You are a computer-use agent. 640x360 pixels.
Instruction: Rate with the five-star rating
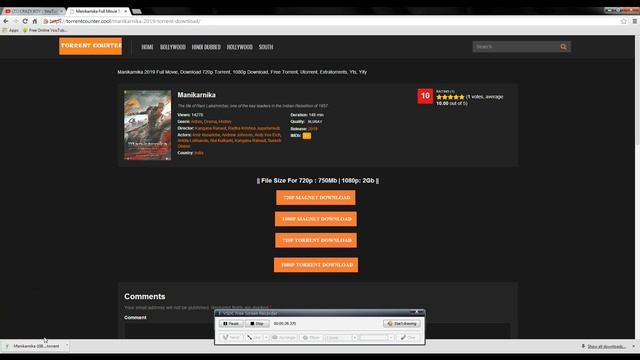(450, 97)
